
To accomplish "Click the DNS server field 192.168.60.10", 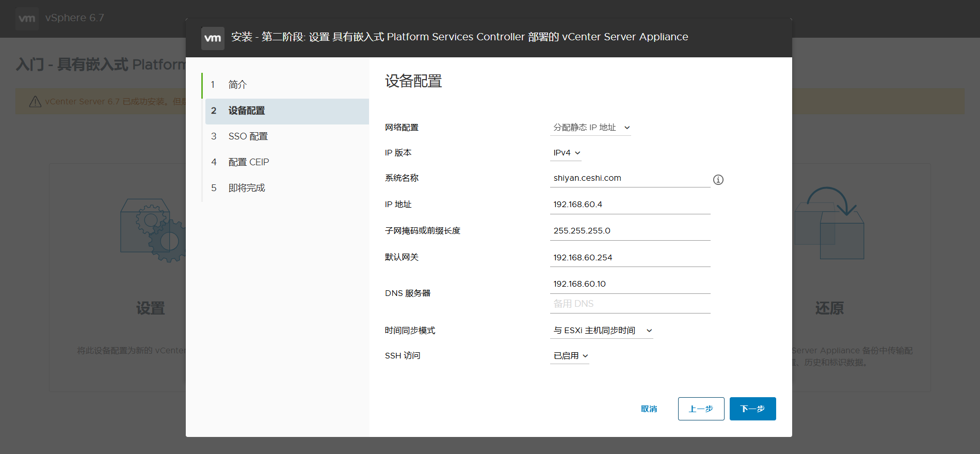I will [x=630, y=284].
